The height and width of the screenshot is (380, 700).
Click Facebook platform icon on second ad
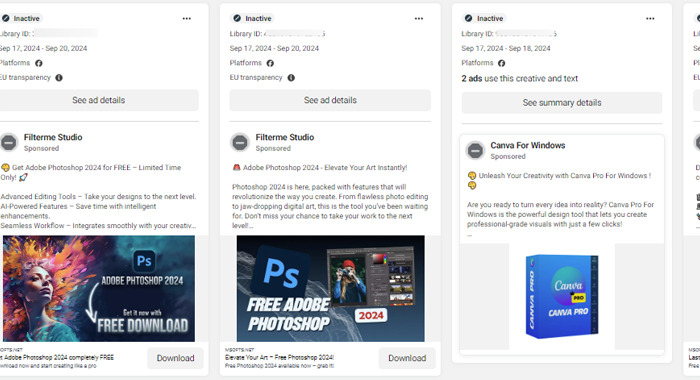tap(270, 63)
